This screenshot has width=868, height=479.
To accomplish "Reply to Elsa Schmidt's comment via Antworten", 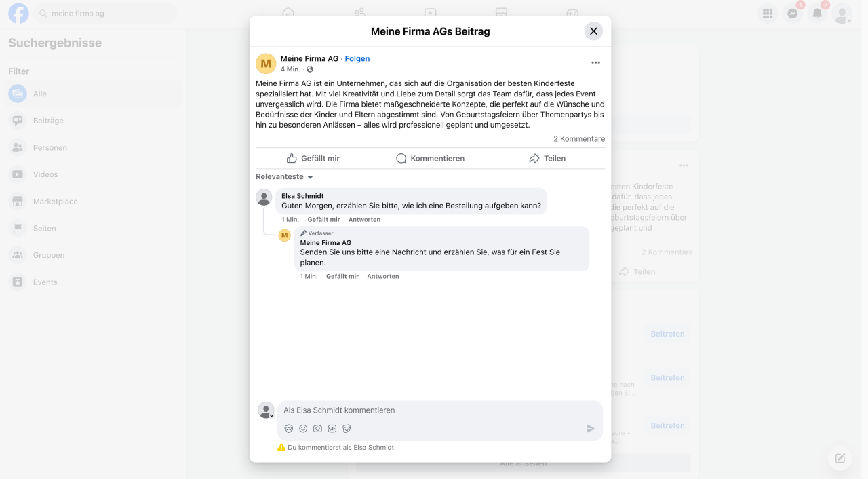I will [x=364, y=220].
